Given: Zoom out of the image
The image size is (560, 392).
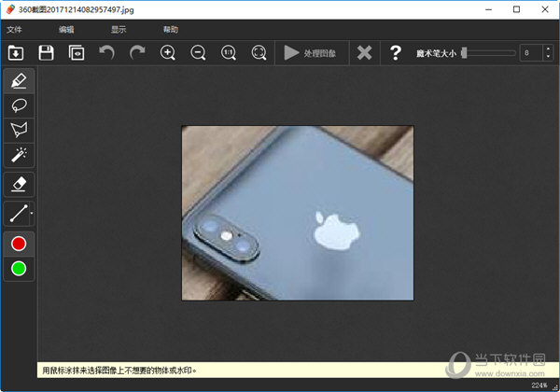Looking at the screenshot, I should (198, 53).
